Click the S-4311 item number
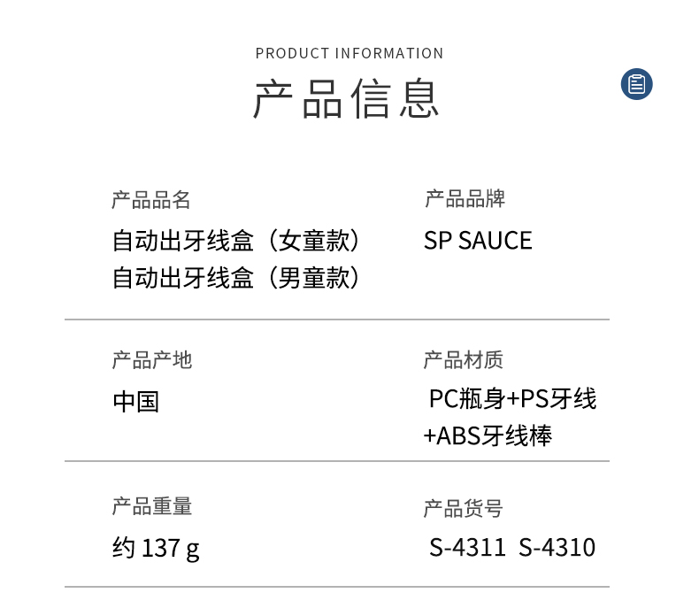Image resolution: width=699 pixels, height=616 pixels. click(467, 548)
